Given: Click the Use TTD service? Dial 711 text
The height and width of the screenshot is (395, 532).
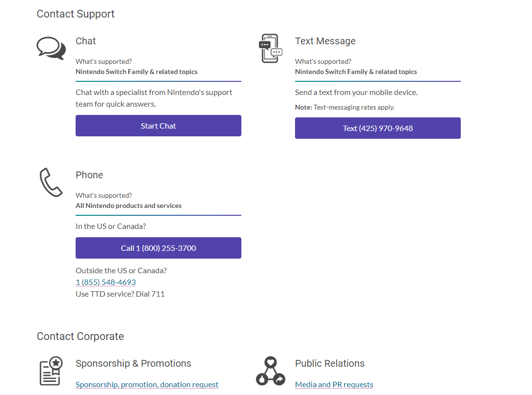Looking at the screenshot, I should tap(120, 294).
